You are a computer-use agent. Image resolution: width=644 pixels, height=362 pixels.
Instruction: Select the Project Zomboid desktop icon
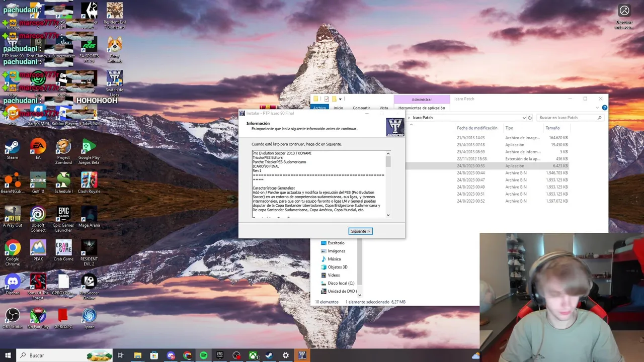click(x=63, y=152)
